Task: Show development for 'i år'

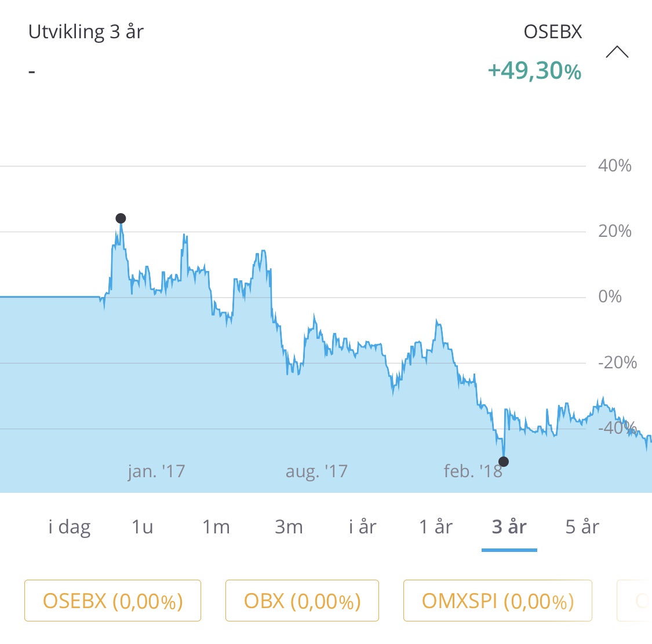Action: [363, 527]
